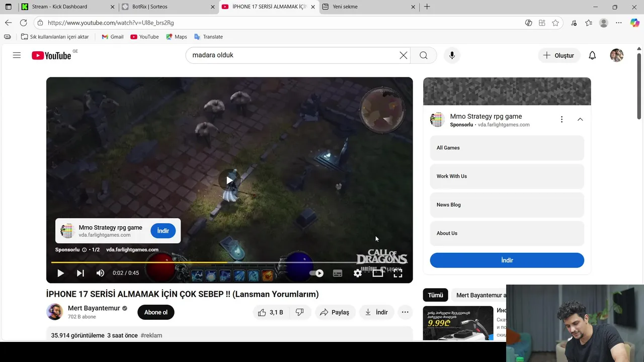Open ad info icon beside Sponsorlu

pos(85,249)
